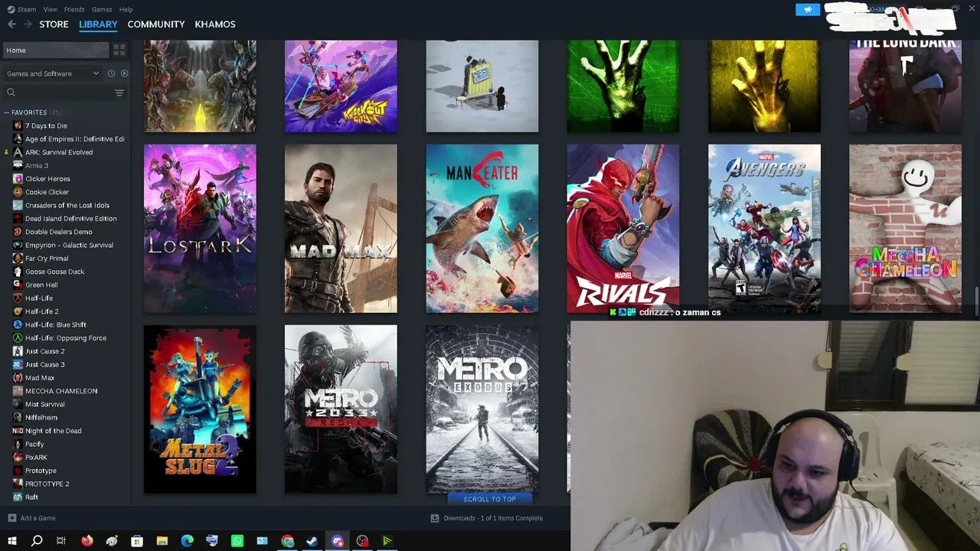Click the library search magnifier icon
Viewport: 980px width, 551px height.
[11, 93]
